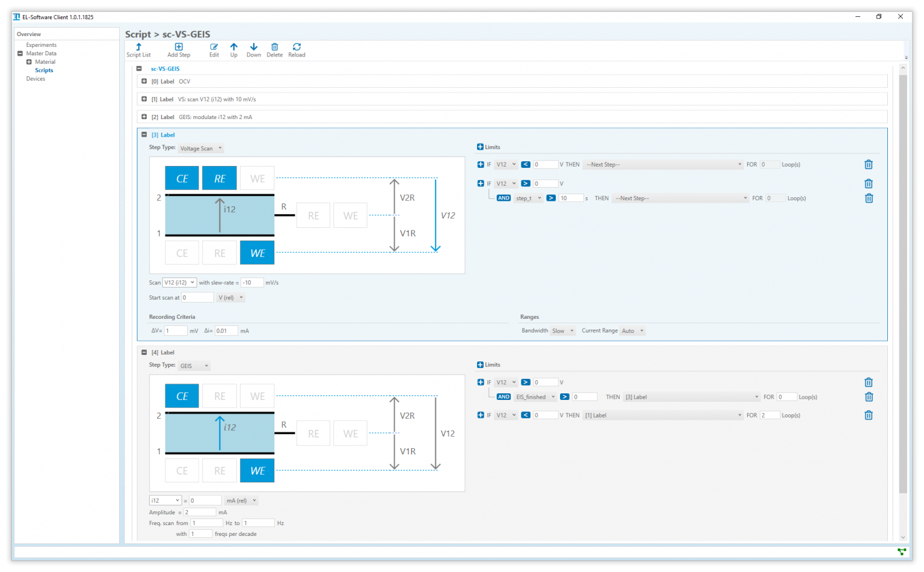Open the Bandwidth Slow dropdown
924x572 pixels.
563,331
